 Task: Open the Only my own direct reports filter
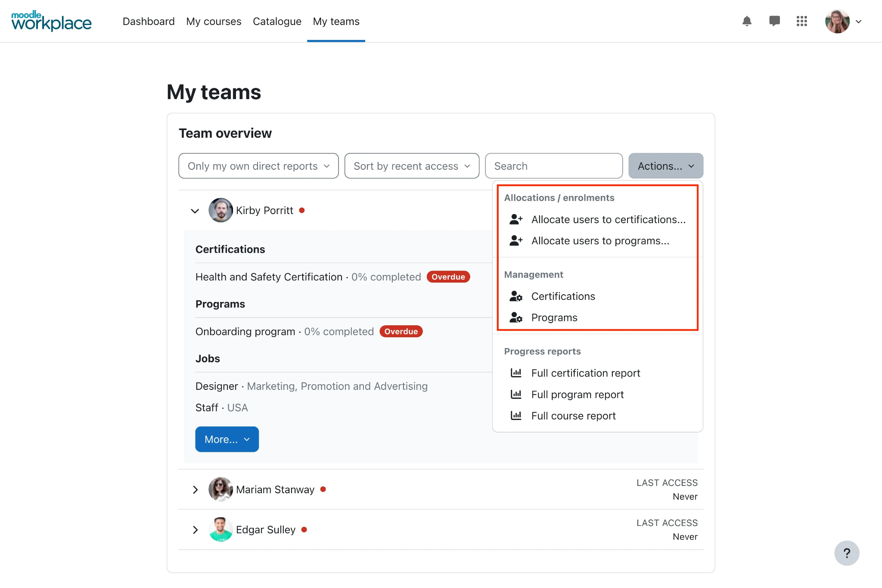(x=258, y=165)
